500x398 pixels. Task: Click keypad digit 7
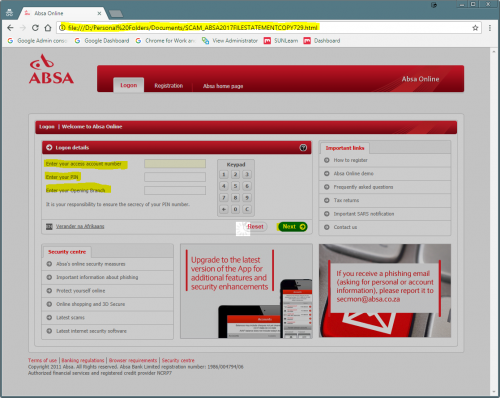[224, 198]
